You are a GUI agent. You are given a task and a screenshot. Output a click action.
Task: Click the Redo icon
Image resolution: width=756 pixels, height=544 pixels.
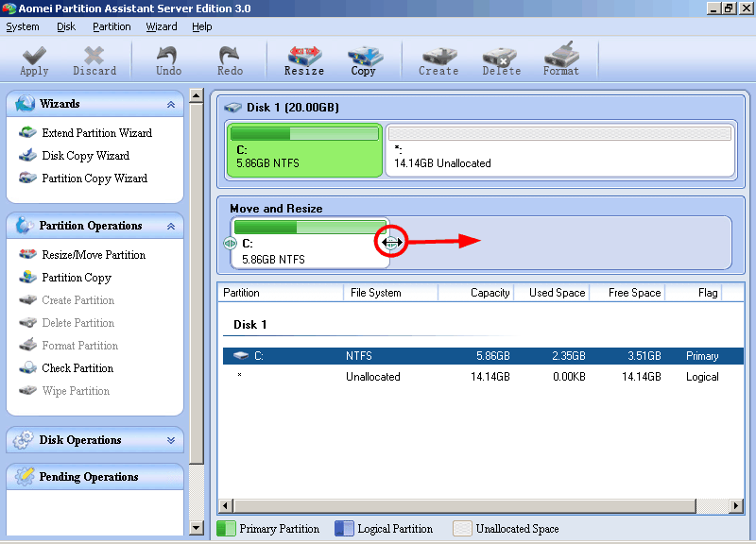pyautogui.click(x=229, y=59)
